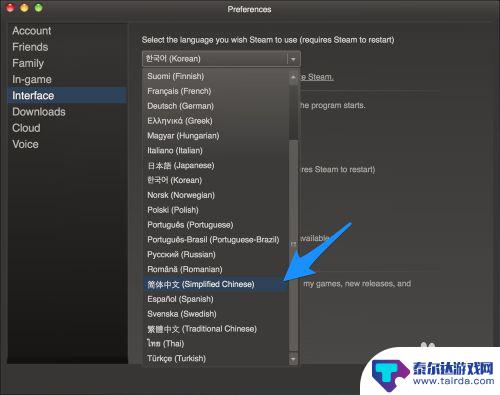Choose Português (Portuguese) from the language list
Viewport: 500px width, 395px height.
(216, 225)
